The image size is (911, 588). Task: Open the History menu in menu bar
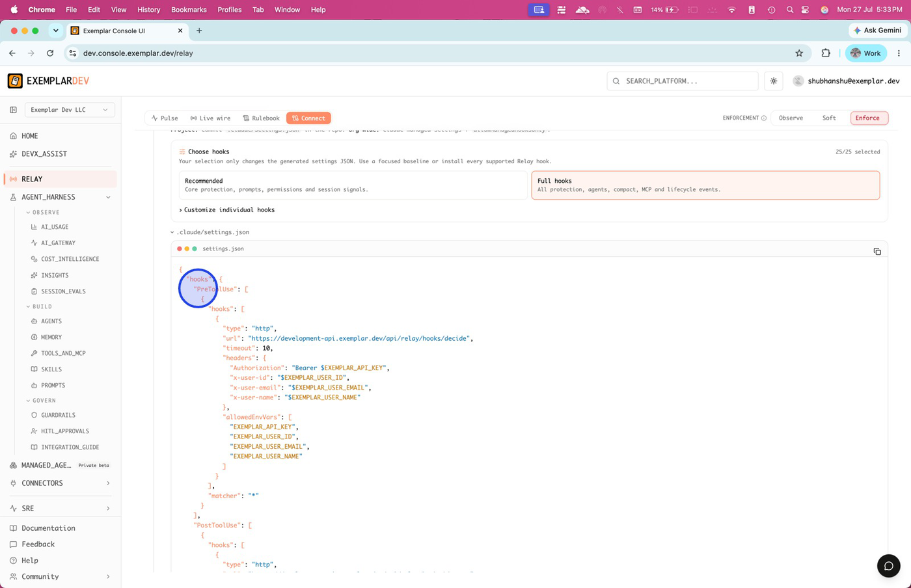148,10
